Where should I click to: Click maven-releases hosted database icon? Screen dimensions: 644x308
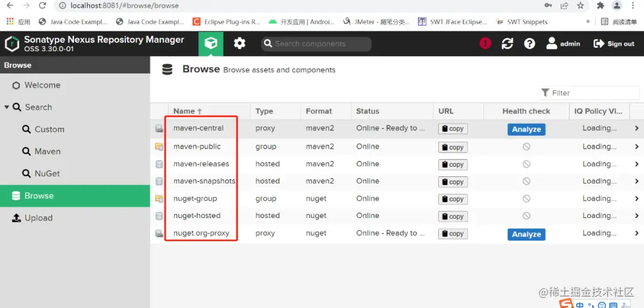click(159, 164)
